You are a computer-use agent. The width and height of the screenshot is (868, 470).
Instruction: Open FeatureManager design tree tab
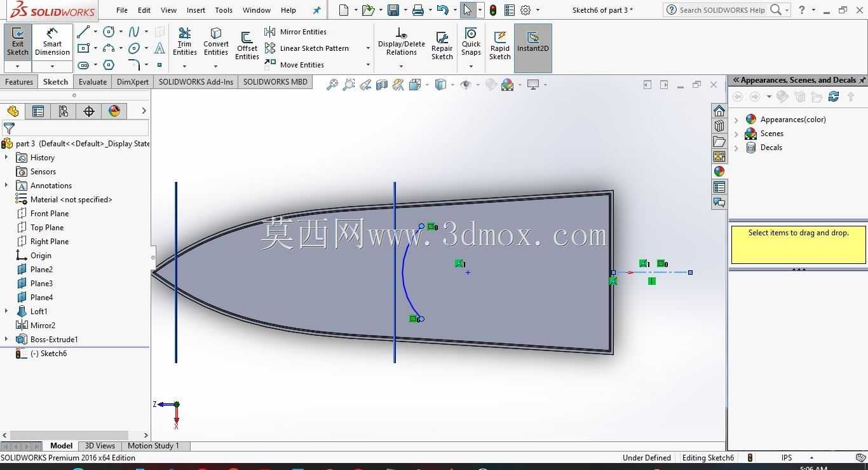tap(13, 111)
